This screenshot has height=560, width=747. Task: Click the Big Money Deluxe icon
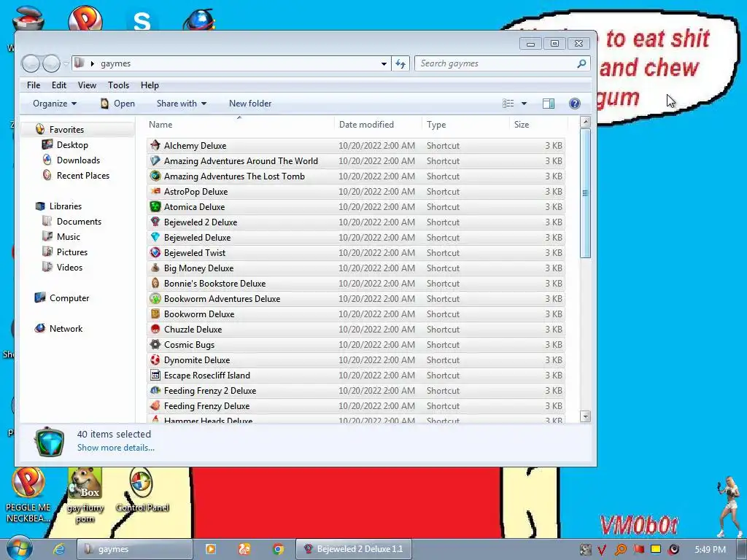[x=155, y=268]
